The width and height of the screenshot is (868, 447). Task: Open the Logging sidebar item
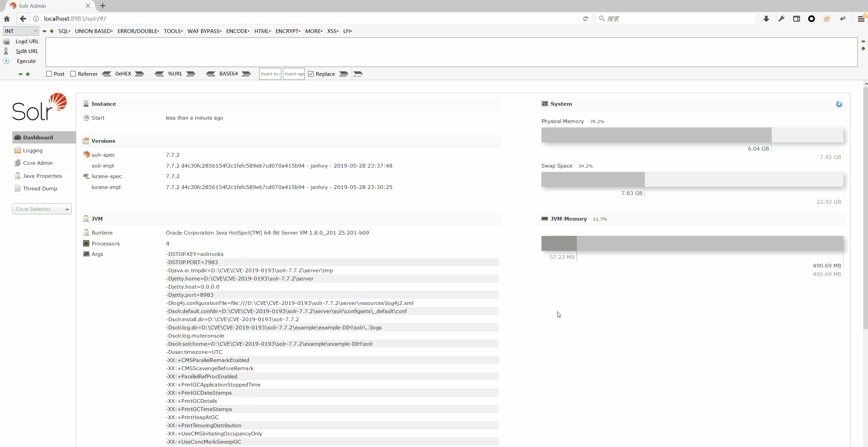pyautogui.click(x=33, y=150)
